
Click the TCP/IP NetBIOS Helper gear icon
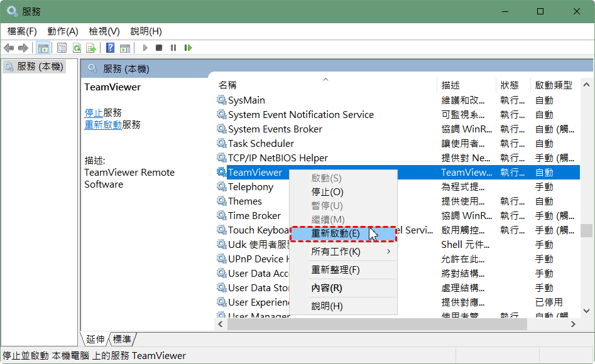tap(222, 158)
